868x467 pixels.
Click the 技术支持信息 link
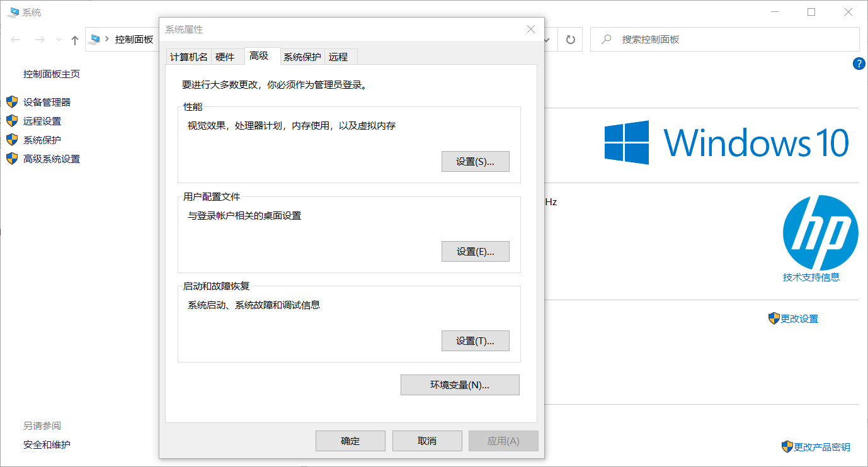point(811,277)
